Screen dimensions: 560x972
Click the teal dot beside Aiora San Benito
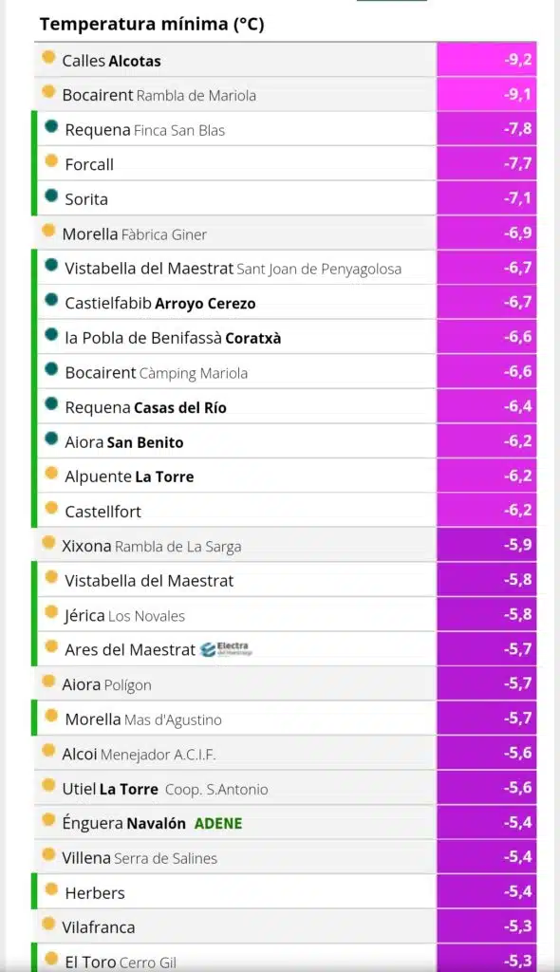tap(51, 439)
